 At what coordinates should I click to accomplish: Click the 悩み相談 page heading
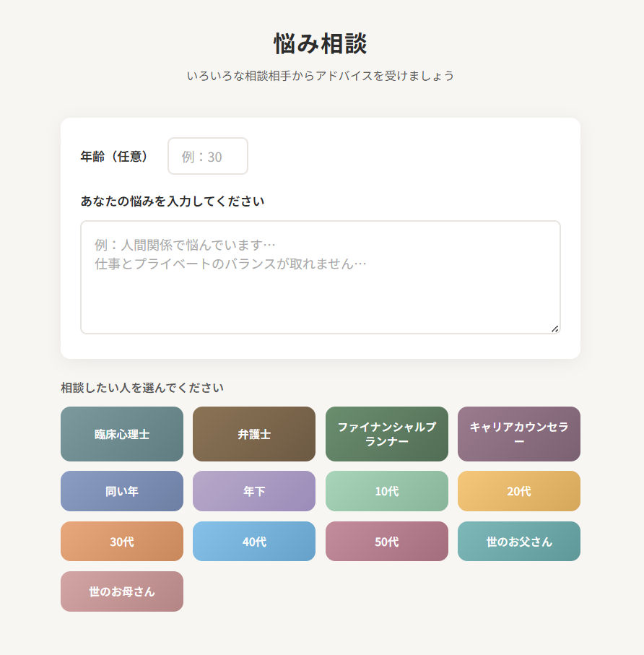point(321,43)
